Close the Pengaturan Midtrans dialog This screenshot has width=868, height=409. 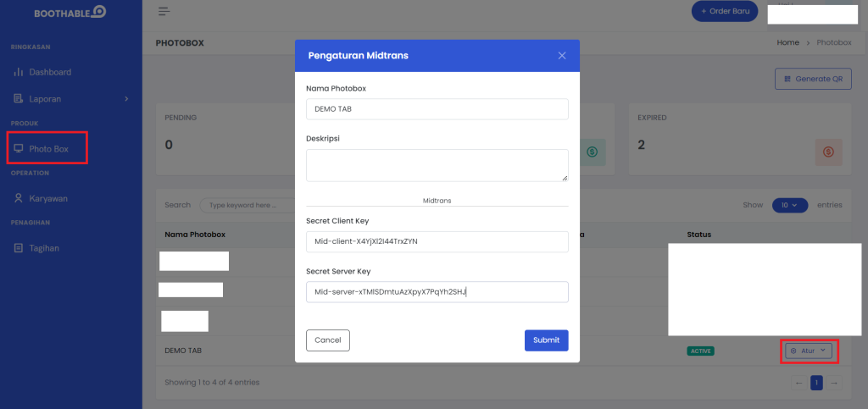coord(562,56)
